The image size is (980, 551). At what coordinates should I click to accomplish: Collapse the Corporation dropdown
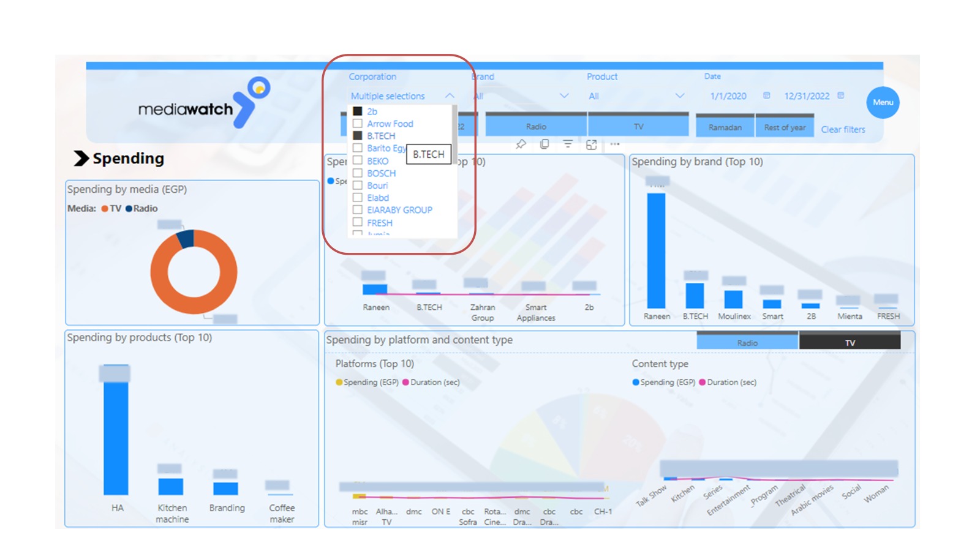[450, 96]
